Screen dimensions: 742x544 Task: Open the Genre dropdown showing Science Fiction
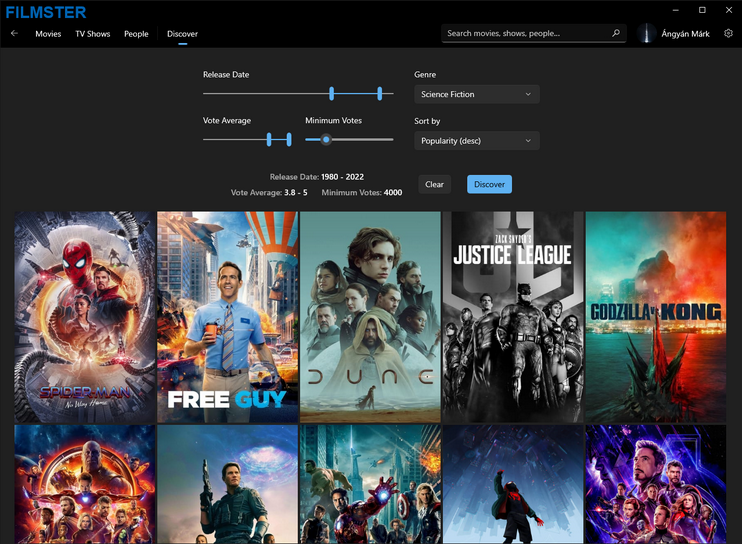tap(477, 94)
